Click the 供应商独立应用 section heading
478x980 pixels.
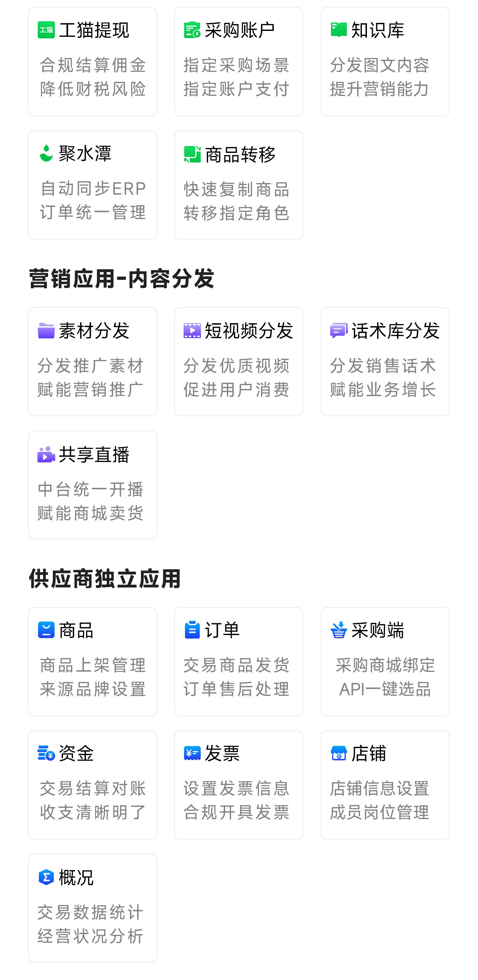[105, 579]
